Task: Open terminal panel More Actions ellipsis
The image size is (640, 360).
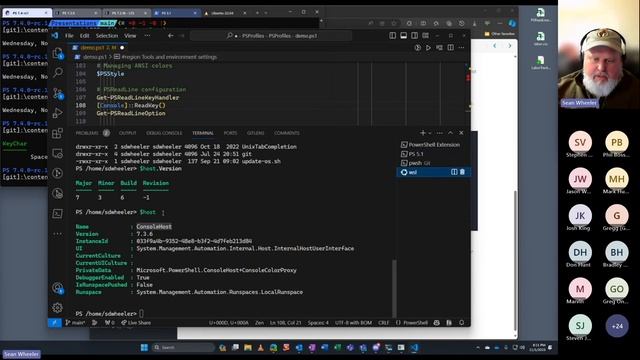Action: 440,133
